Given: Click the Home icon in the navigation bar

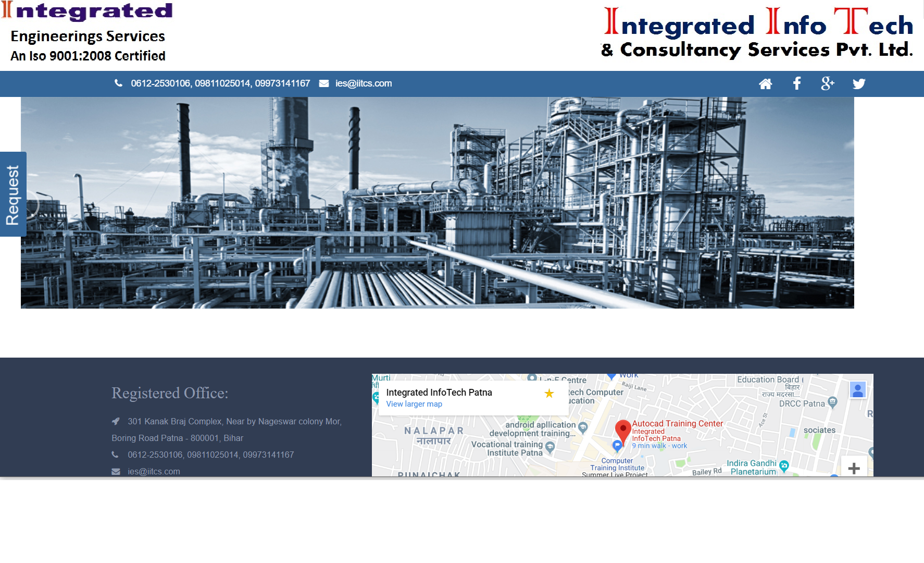Looking at the screenshot, I should coord(766,83).
